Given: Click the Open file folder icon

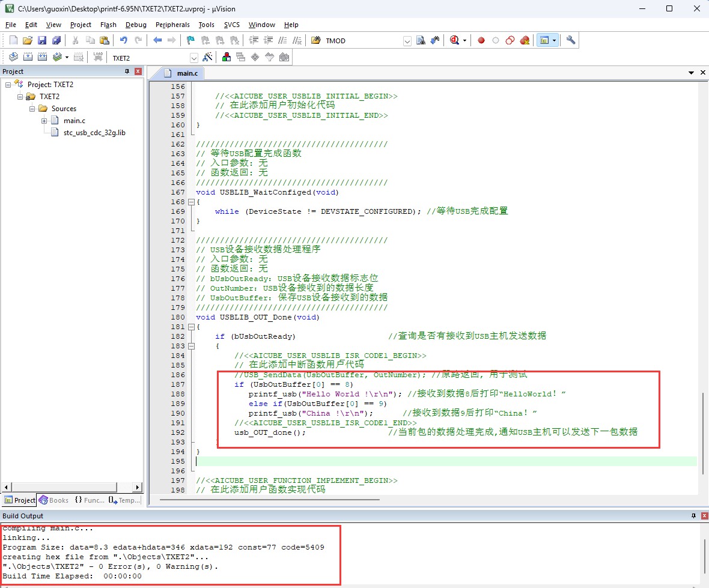Looking at the screenshot, I should coord(28,40).
